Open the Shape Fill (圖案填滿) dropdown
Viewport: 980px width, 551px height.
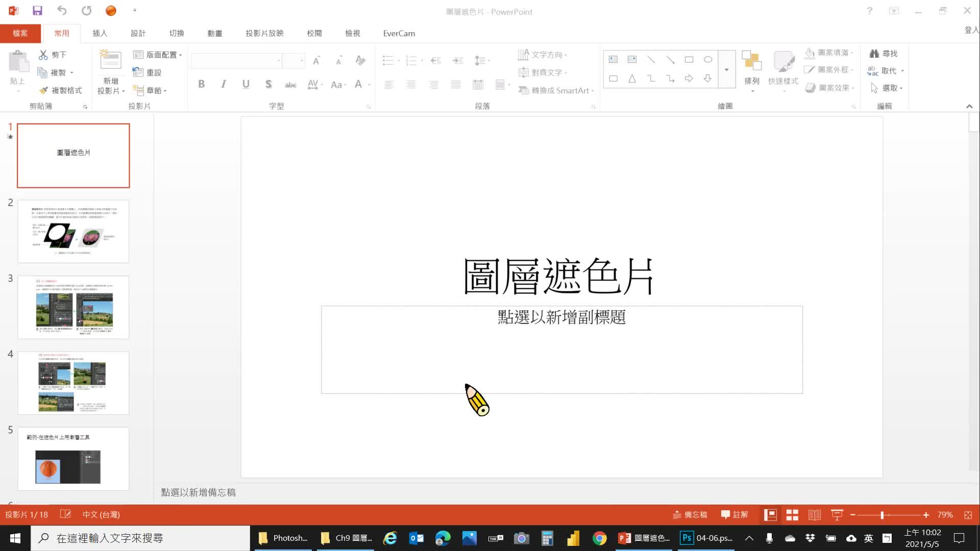tap(829, 53)
